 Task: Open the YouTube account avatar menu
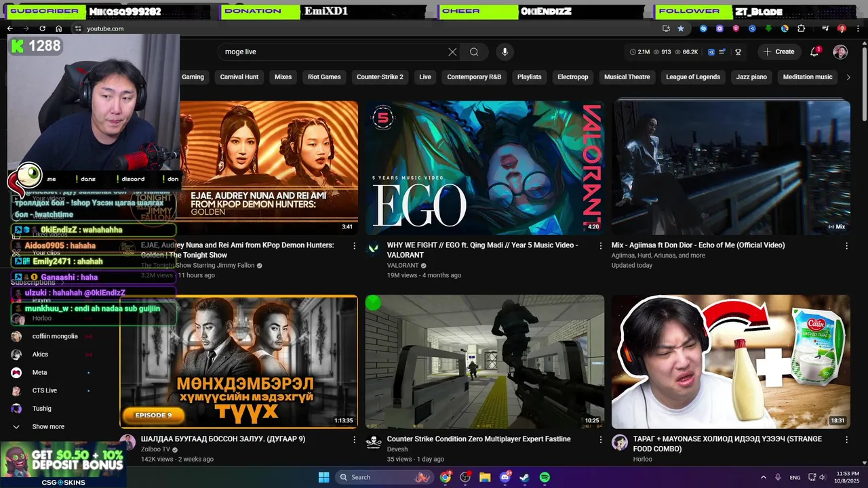pos(840,52)
